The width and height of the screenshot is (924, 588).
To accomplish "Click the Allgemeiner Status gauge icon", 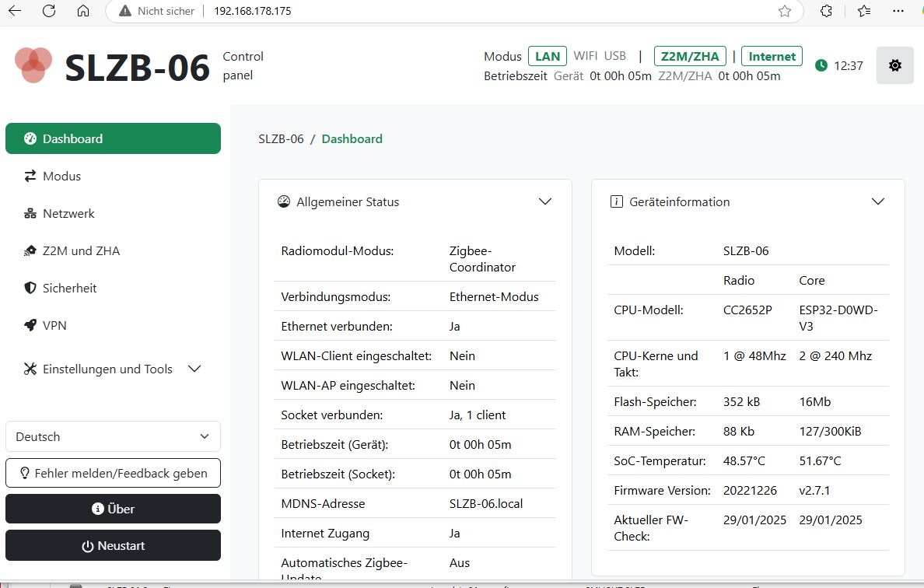I will tap(283, 201).
